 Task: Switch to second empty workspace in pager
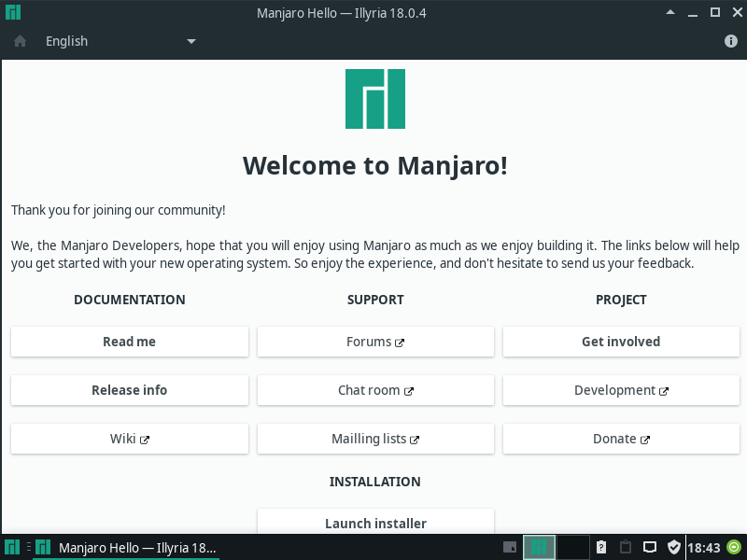tap(572, 547)
